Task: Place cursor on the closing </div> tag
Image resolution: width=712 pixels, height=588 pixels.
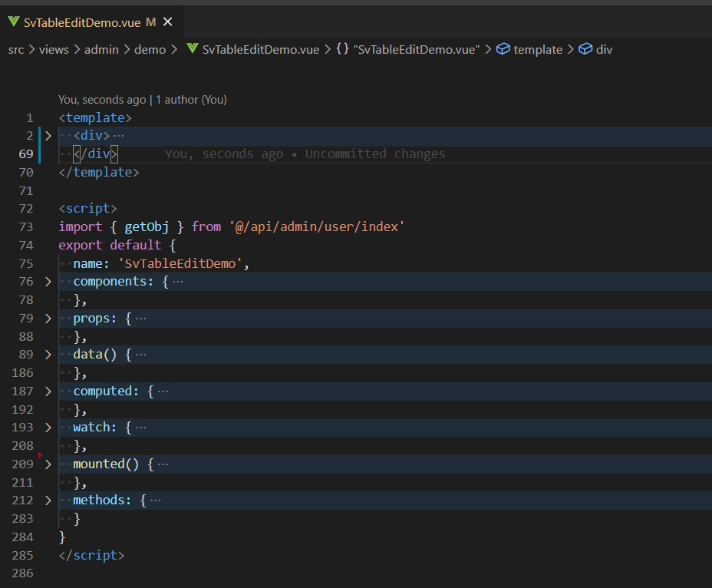Action: [x=95, y=154]
